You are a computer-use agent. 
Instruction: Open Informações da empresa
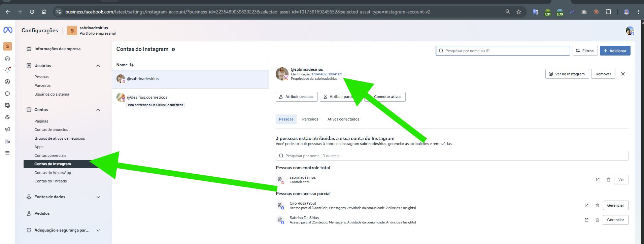(57, 49)
